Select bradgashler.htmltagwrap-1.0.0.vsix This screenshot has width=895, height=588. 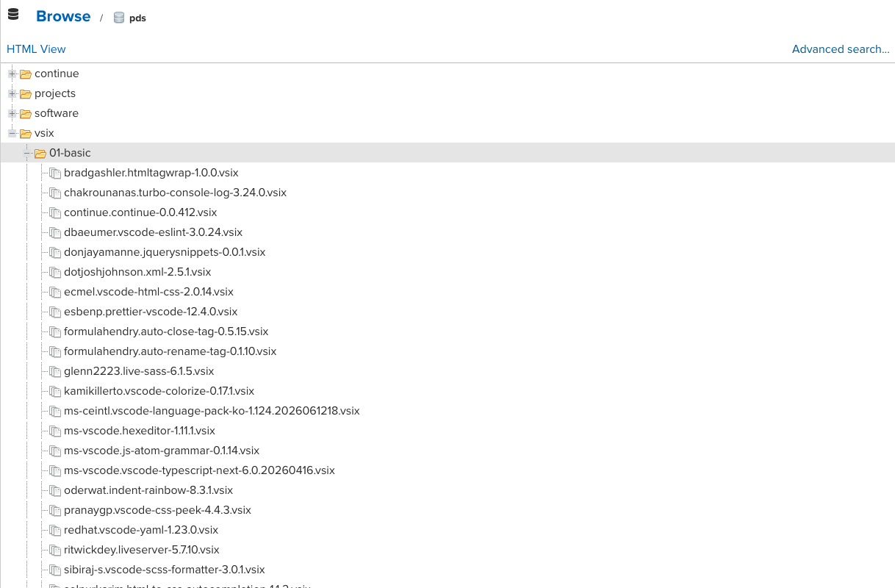tap(151, 173)
